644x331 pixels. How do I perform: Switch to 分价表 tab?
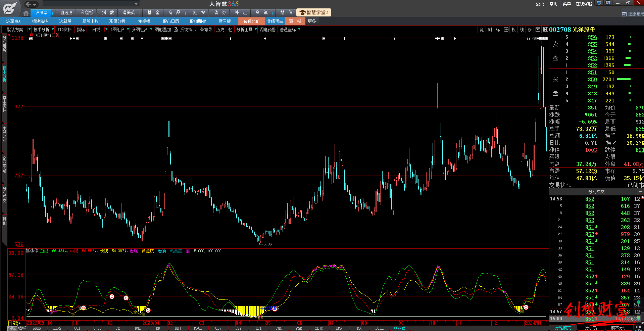click(591, 328)
